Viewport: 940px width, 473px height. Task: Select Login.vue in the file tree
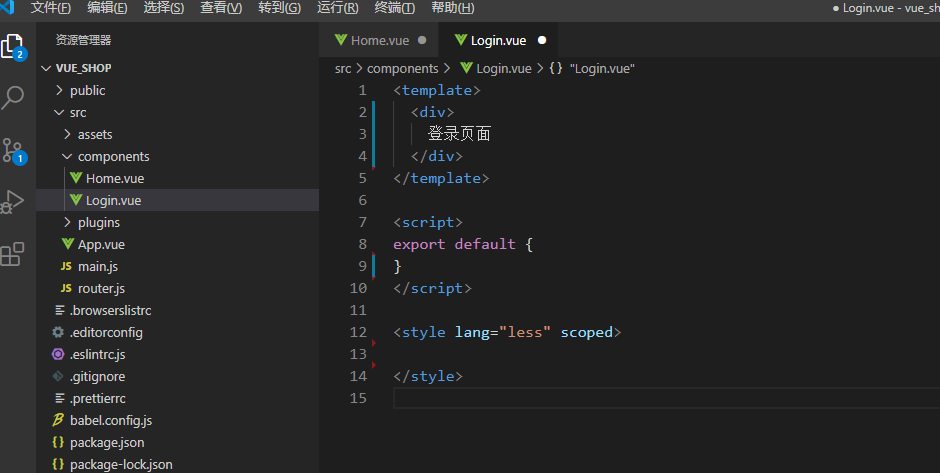tap(113, 200)
